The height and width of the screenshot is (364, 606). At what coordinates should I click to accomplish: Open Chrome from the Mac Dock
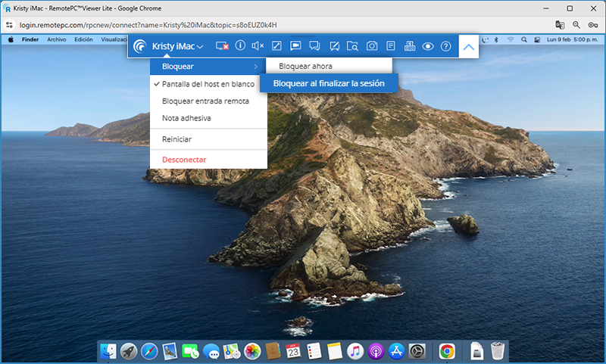(x=447, y=351)
